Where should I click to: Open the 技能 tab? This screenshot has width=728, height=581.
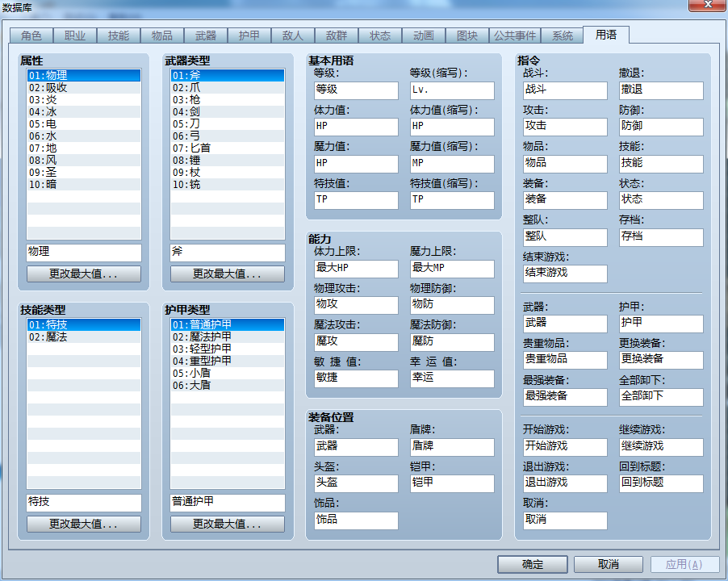pos(119,36)
